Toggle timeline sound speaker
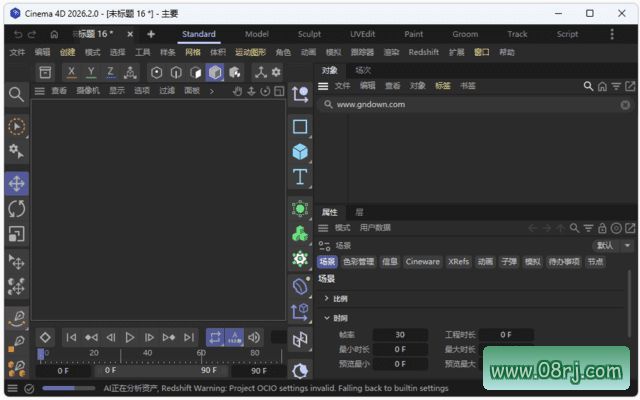Viewport: 640px width, 400px height. point(254,338)
